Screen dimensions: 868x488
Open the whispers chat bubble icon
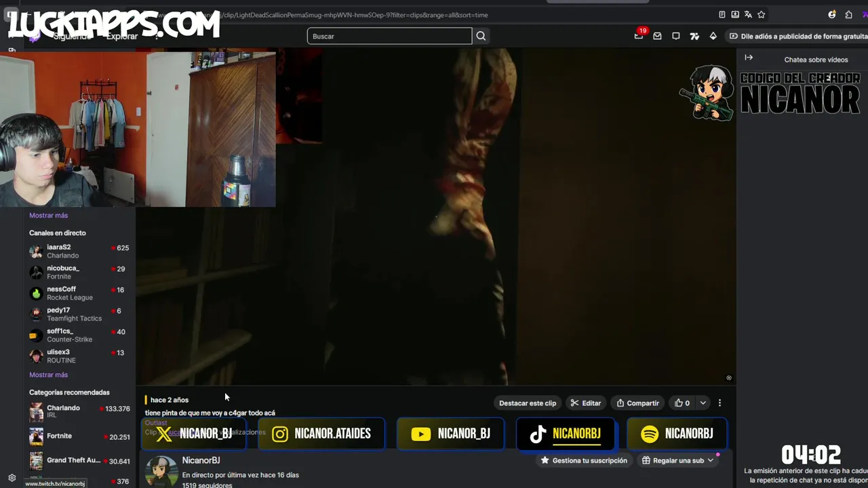[x=675, y=36]
